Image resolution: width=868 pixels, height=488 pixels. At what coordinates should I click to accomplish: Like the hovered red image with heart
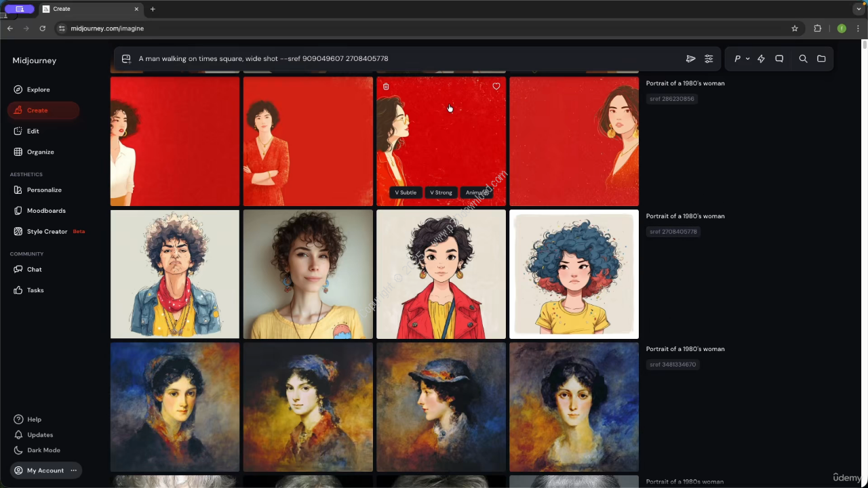coord(496,87)
